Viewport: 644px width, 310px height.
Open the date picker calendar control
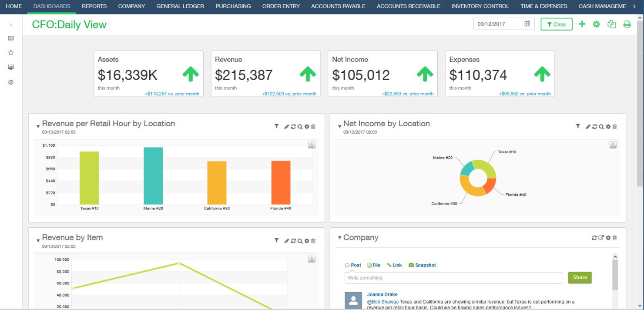click(x=528, y=24)
